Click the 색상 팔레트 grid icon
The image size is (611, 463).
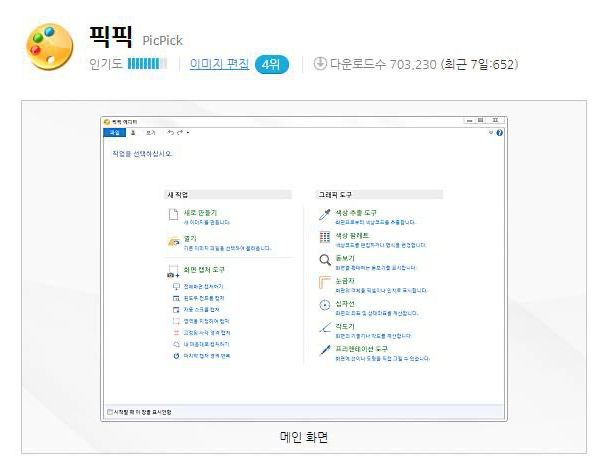[325, 237]
